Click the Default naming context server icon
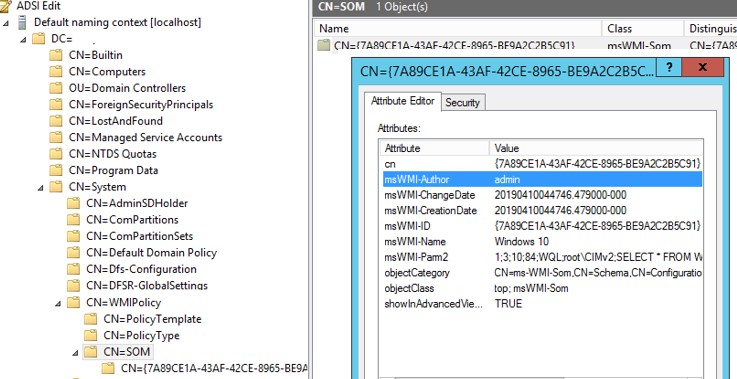Image resolution: width=737 pixels, height=379 pixels. point(22,22)
